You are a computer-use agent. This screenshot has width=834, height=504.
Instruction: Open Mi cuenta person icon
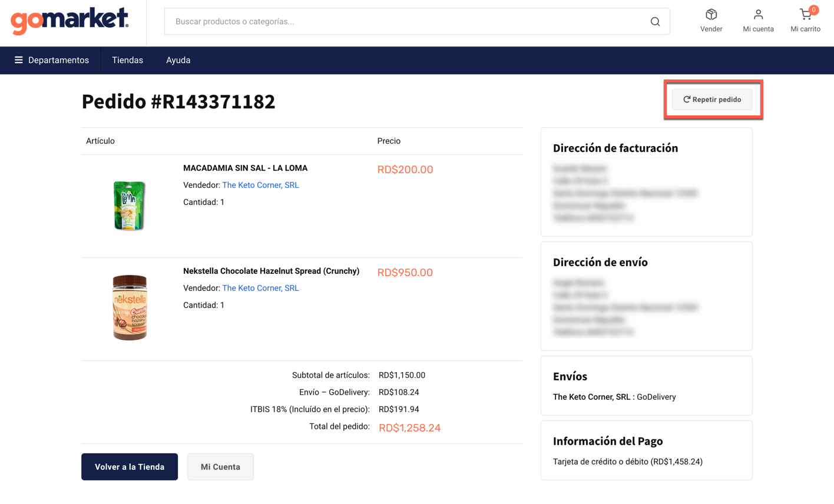tap(758, 15)
